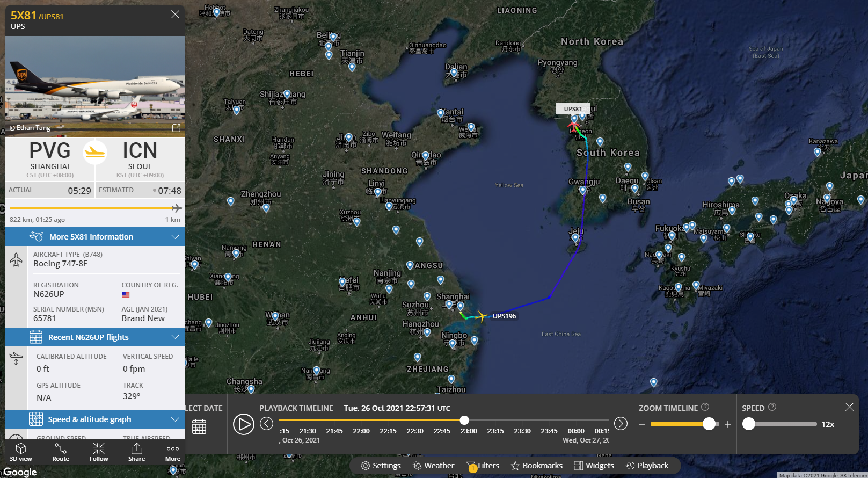This screenshot has width=868, height=478.
Task: Decrease timeline zoom with minus button
Action: (642, 424)
